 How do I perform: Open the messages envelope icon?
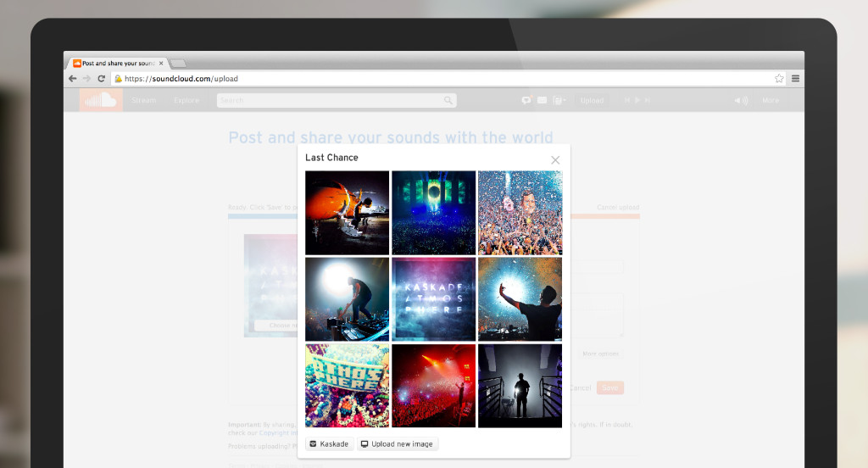click(542, 101)
